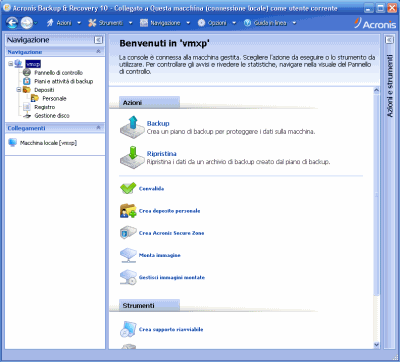Click the Azioni running-man toolbar icon

click(x=50, y=23)
